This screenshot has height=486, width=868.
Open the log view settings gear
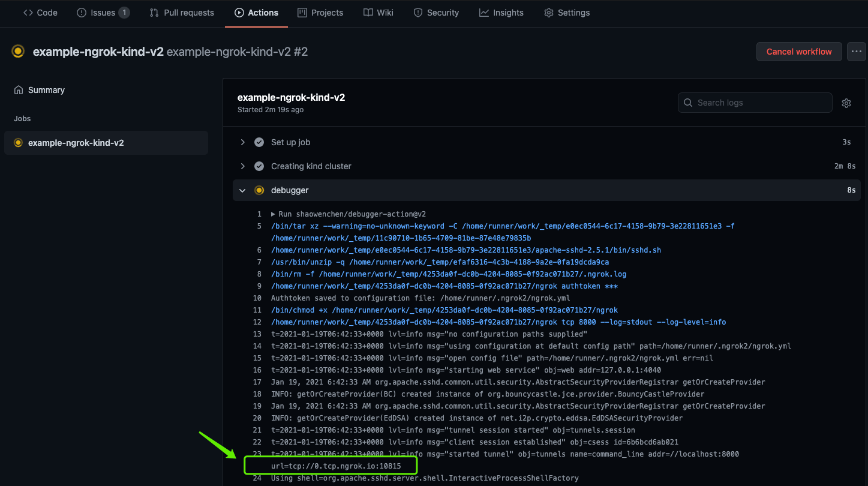coord(846,103)
